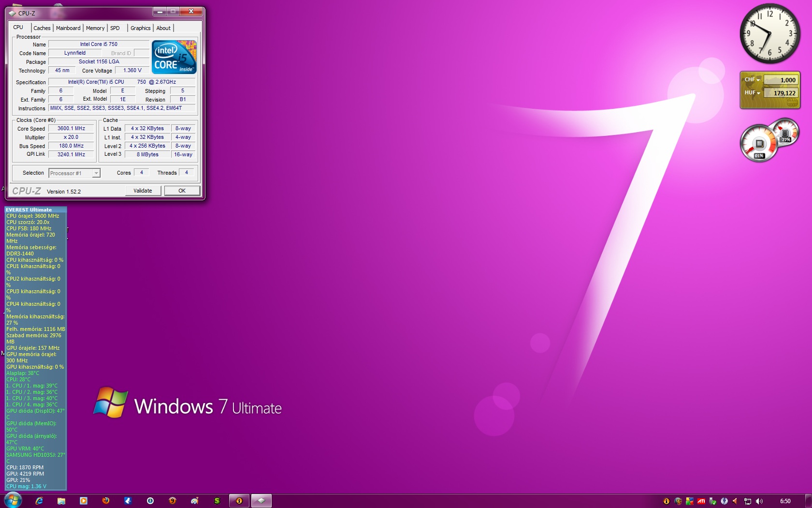Open the white power-symbol taskbar icon

[150, 501]
